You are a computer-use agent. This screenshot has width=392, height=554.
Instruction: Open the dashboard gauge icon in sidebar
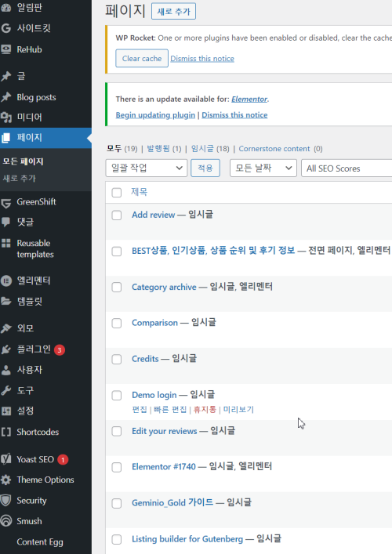[5, 7]
